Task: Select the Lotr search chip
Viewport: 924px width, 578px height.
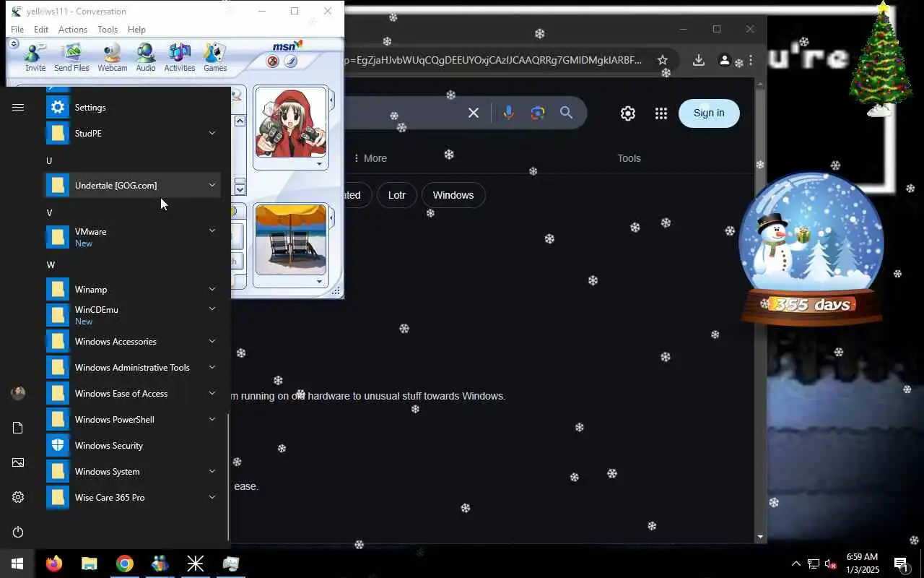Action: pyautogui.click(x=396, y=195)
